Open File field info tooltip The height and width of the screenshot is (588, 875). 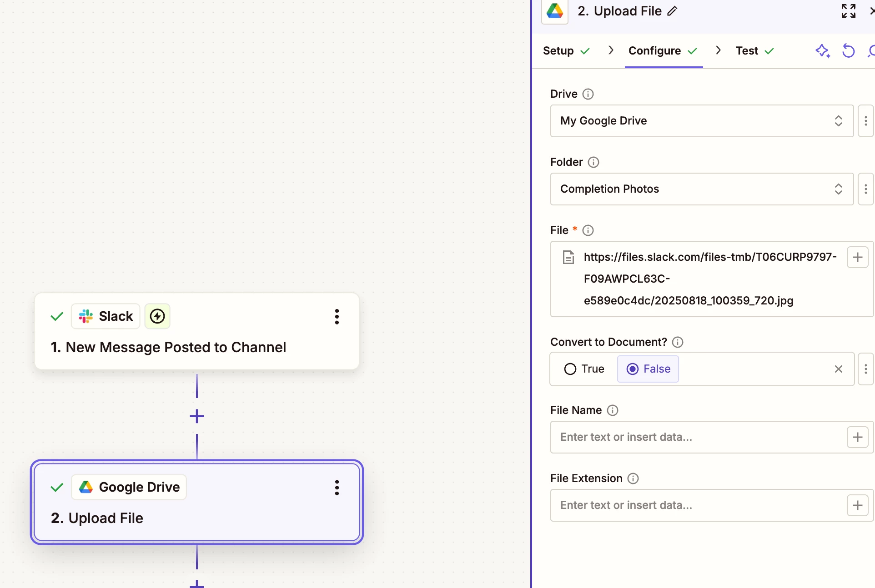tap(588, 230)
